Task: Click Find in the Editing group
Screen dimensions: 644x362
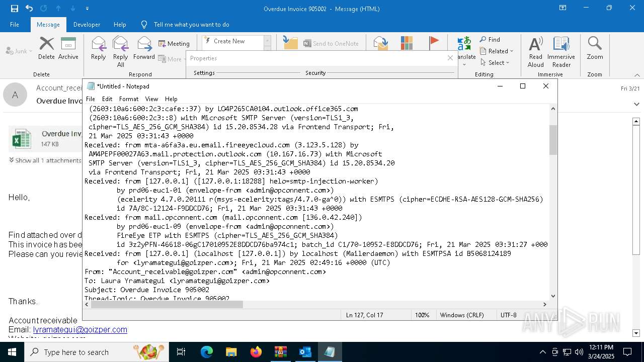Action: click(490, 40)
